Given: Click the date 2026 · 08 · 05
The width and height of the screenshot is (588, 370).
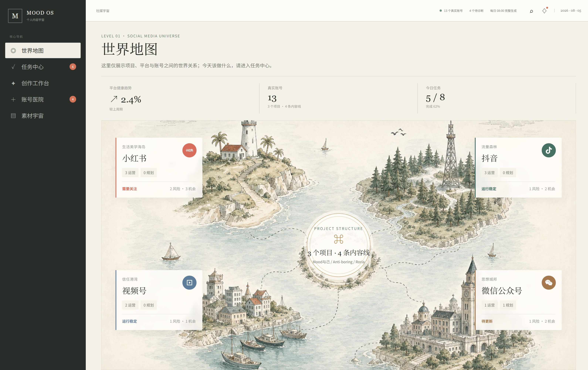Looking at the screenshot, I should pyautogui.click(x=571, y=11).
